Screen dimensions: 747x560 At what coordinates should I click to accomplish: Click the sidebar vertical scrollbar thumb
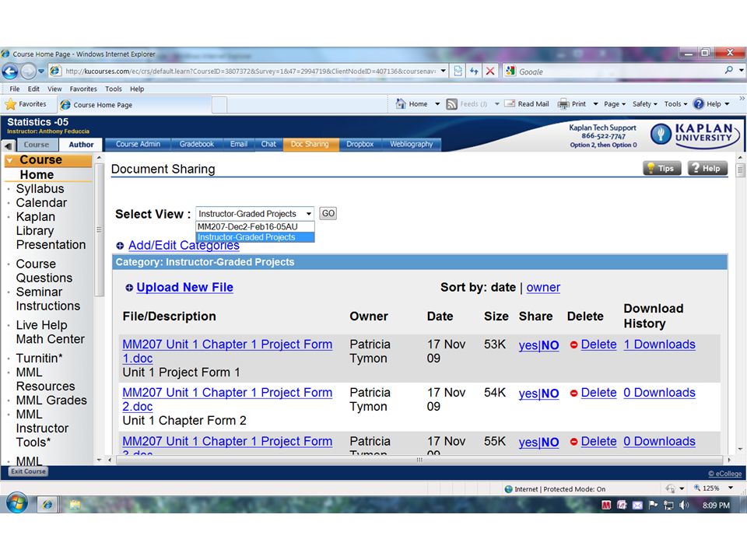pyautogui.click(x=99, y=230)
